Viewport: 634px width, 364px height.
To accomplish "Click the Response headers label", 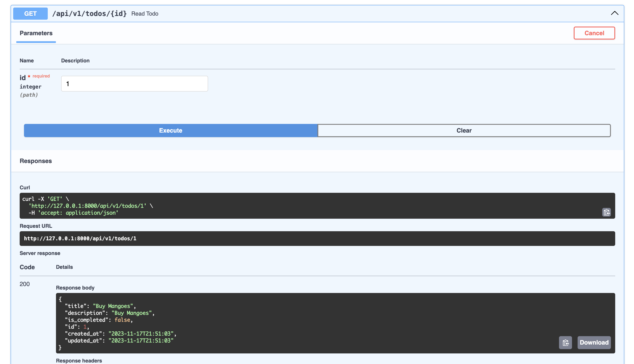I will pyautogui.click(x=79, y=361).
